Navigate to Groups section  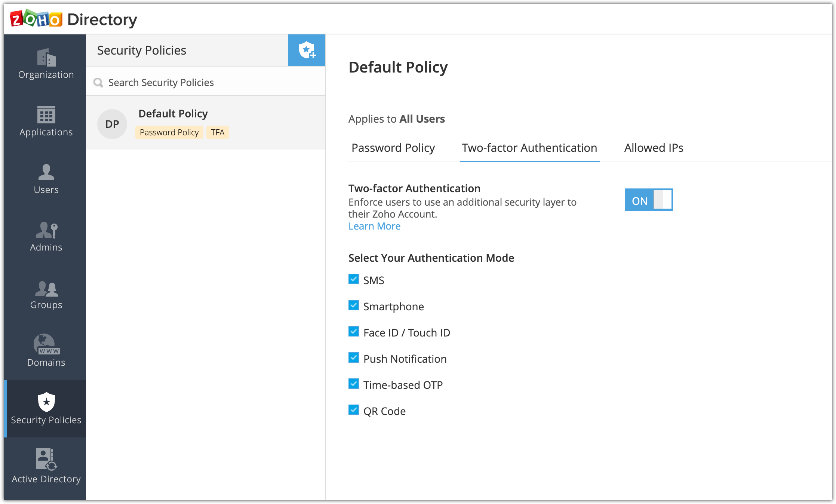(x=46, y=294)
